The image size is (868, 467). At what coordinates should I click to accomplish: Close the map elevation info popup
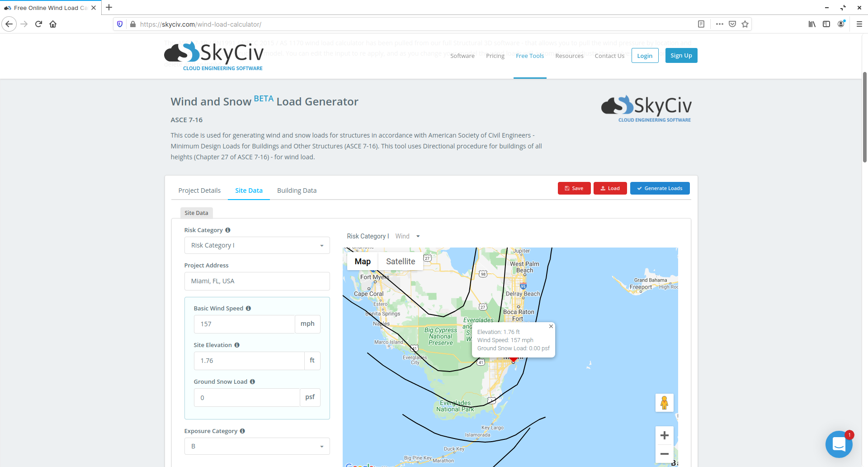click(x=551, y=326)
